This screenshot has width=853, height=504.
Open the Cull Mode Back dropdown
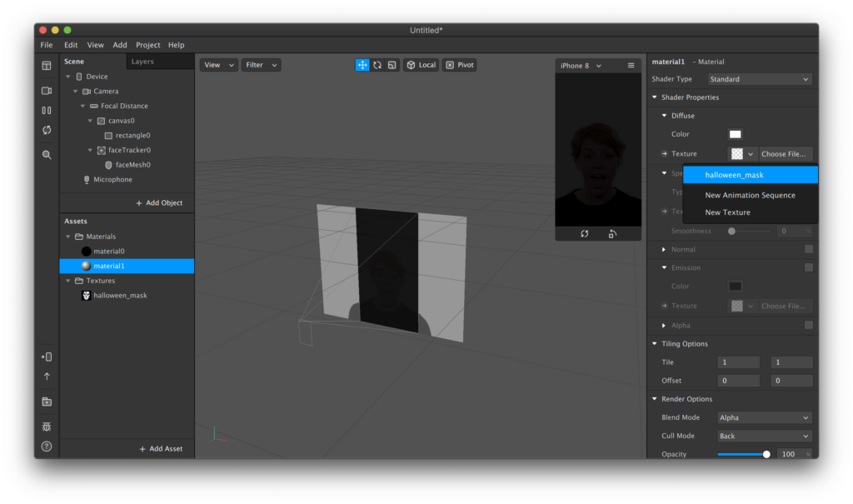coord(765,436)
